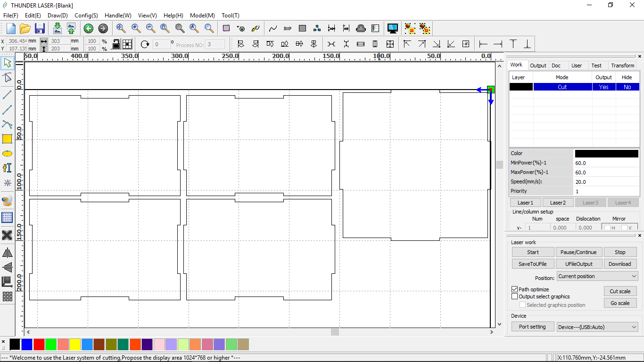This screenshot has width=644, height=362.
Task: Click the rotate icon beside the angle field
Action: tap(145, 44)
